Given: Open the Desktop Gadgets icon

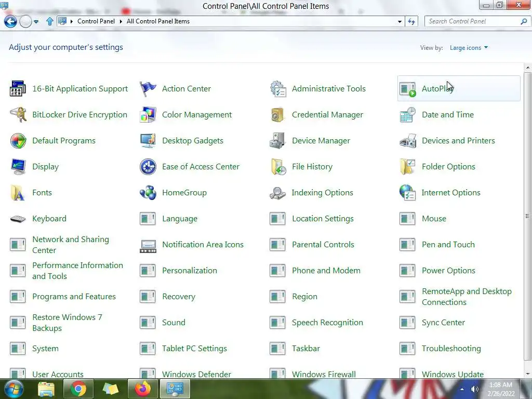Looking at the screenshot, I should (x=148, y=141).
